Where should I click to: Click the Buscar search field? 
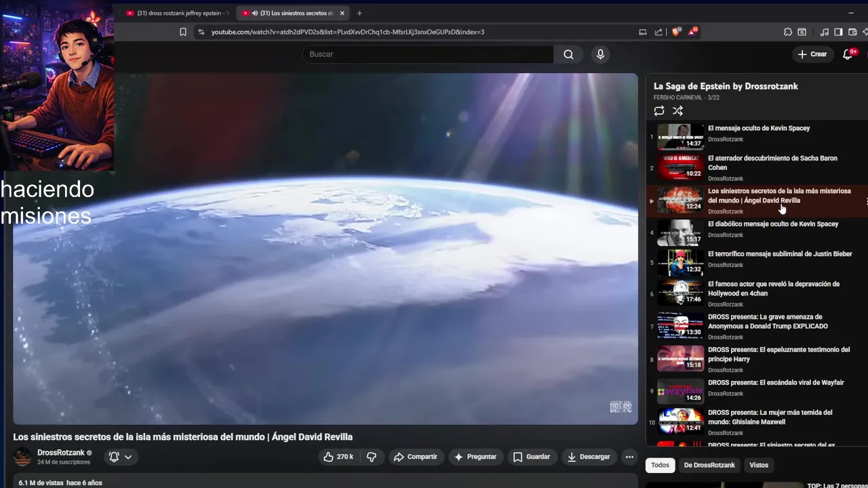428,54
